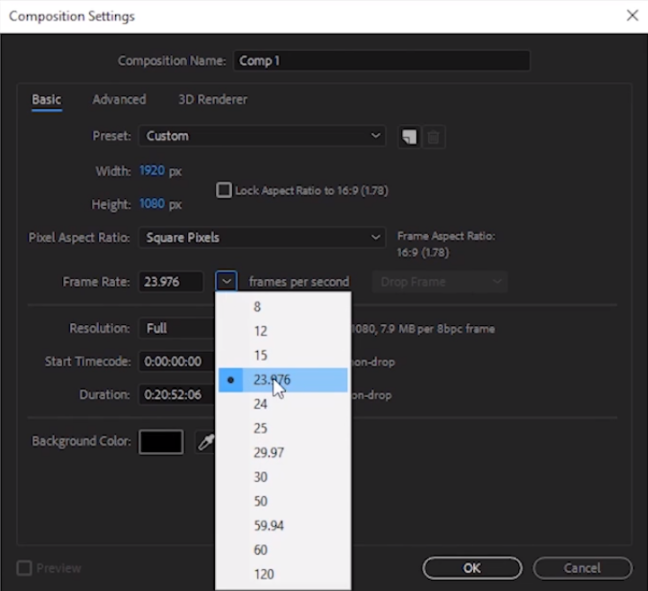The image size is (648, 591).
Task: Enable the Preview checkbox
Action: coord(24,568)
